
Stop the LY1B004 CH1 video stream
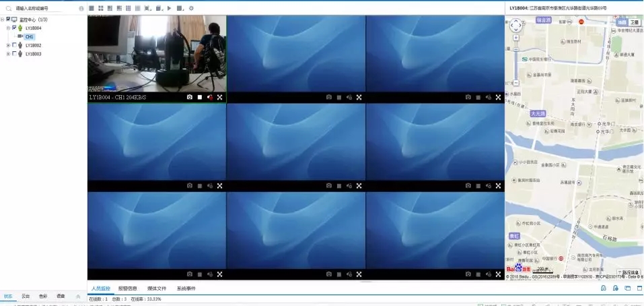tap(200, 97)
